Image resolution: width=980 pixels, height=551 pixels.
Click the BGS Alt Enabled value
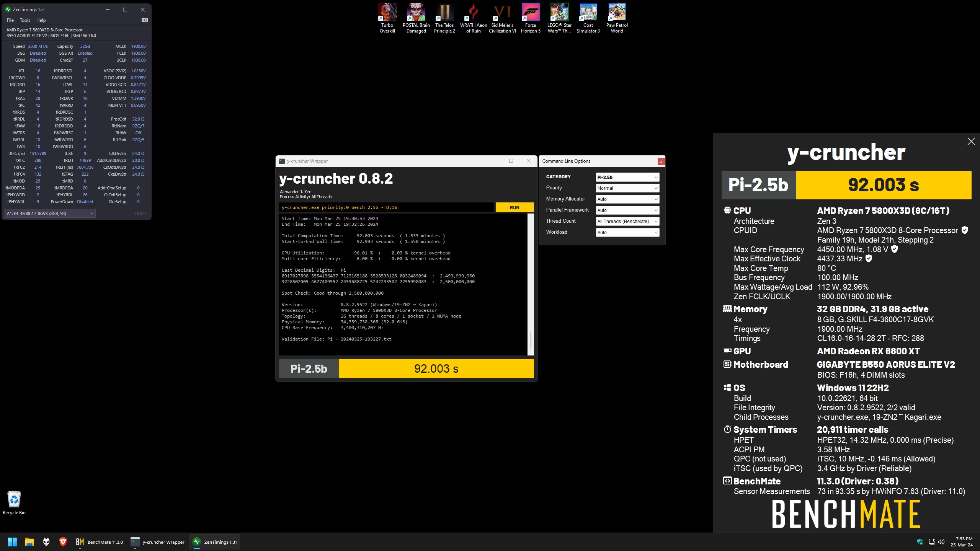(85, 53)
